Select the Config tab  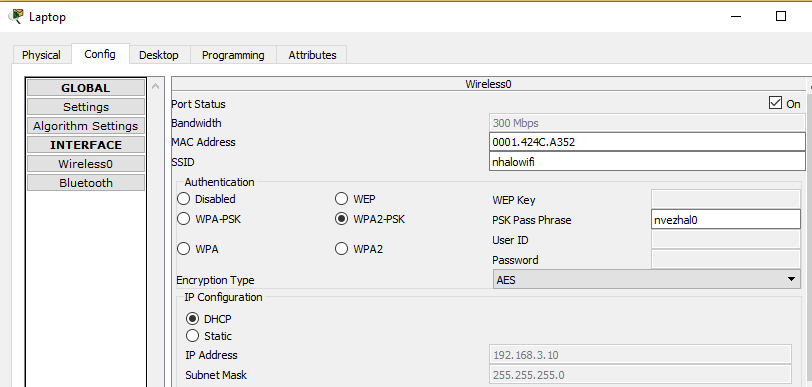click(100, 54)
